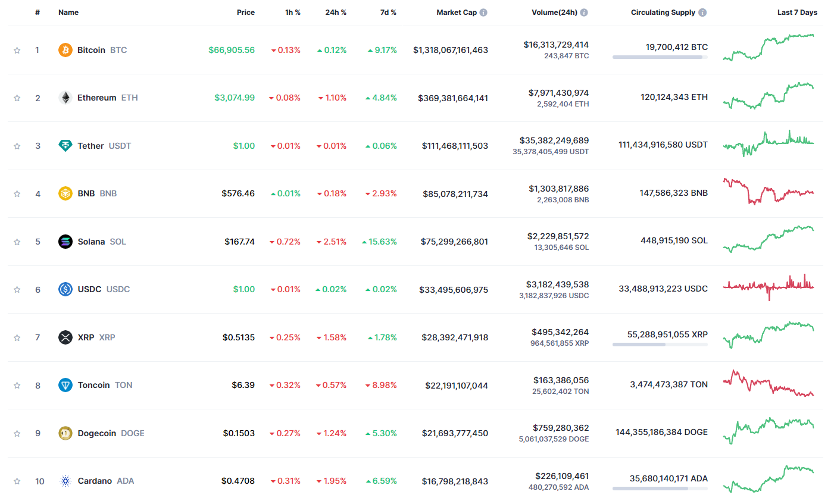The height and width of the screenshot is (504, 834).
Task: Click XRP's circulating supply progress bar
Action: (660, 345)
